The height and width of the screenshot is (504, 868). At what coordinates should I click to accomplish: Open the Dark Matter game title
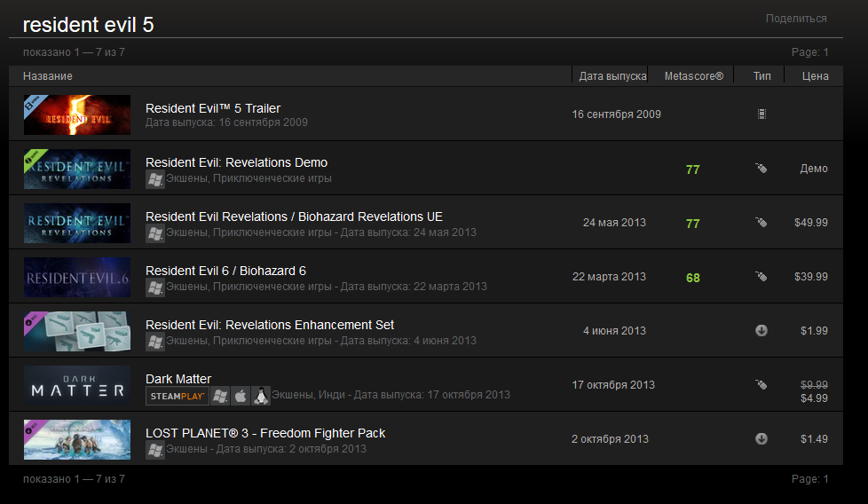178,379
